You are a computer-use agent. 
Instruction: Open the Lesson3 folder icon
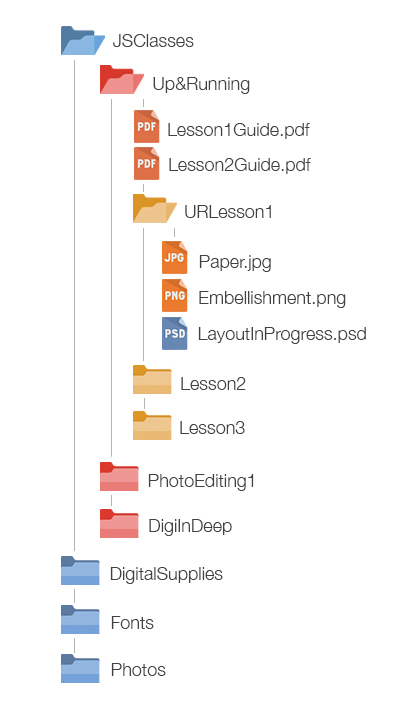click(x=152, y=425)
